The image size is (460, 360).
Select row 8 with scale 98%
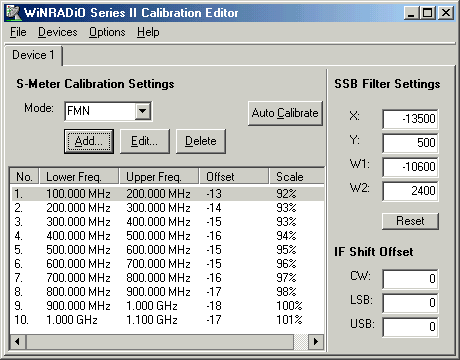click(x=167, y=292)
